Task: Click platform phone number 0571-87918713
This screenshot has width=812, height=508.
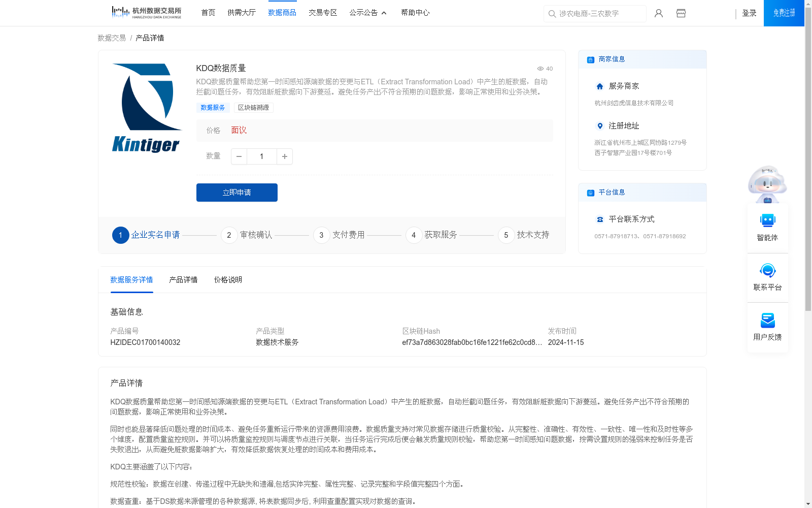Action: pos(617,236)
